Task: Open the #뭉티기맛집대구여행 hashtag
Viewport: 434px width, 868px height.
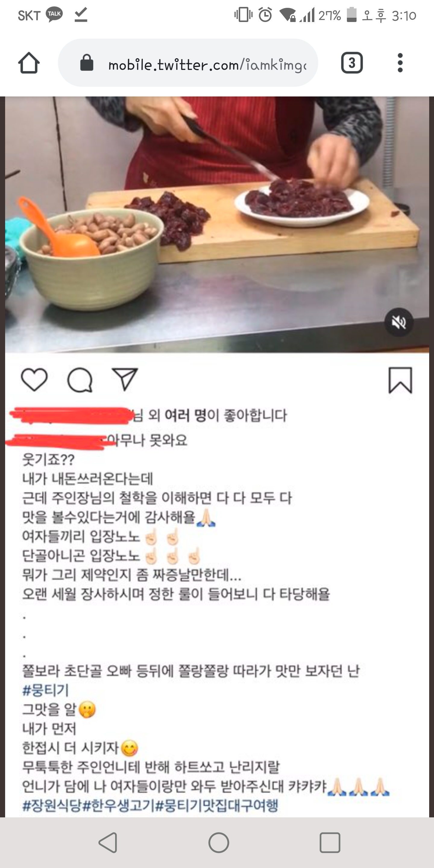Action: (217, 806)
